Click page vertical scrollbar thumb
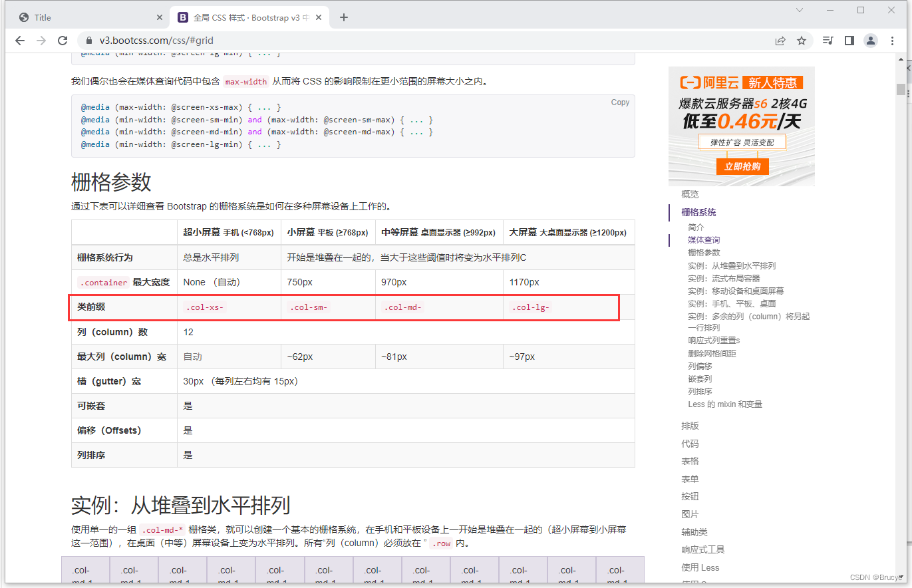The image size is (912, 588). coord(901,90)
